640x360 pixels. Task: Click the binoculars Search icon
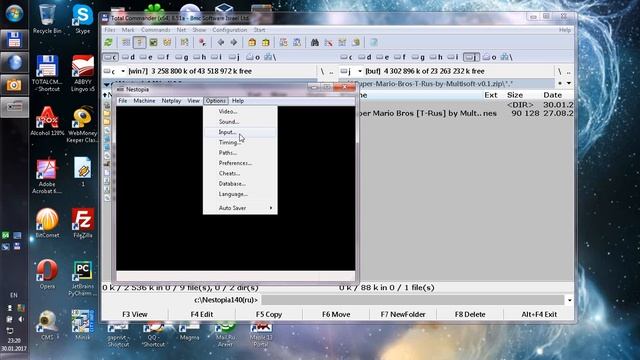coord(315,42)
